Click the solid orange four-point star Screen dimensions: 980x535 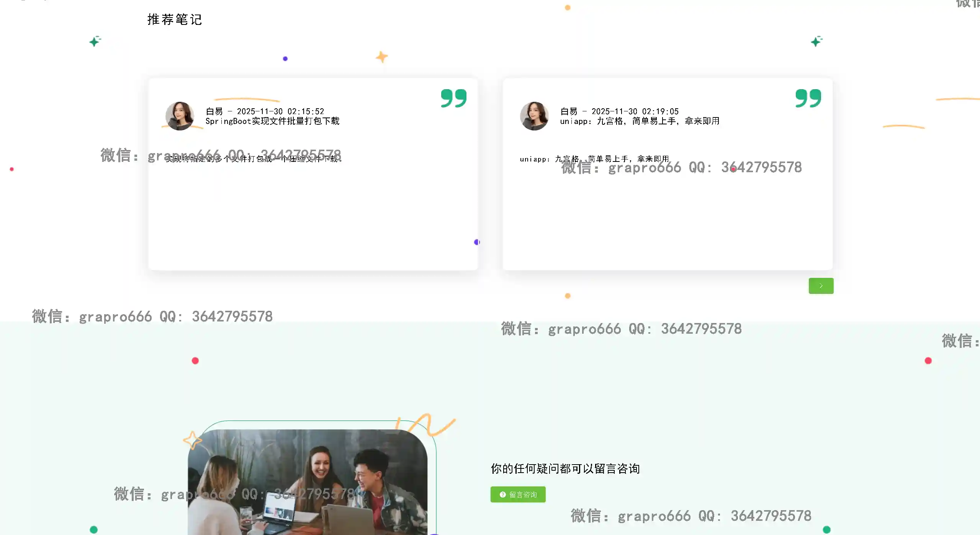coord(381,57)
